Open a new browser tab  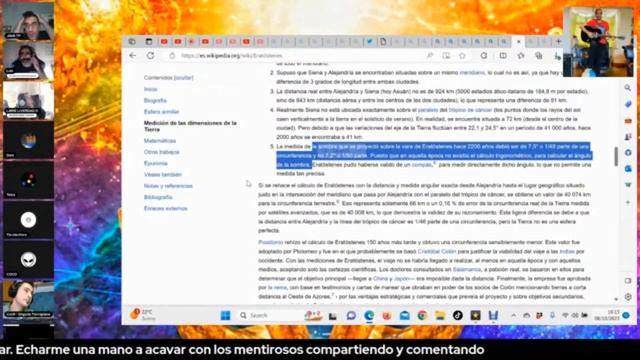click(x=558, y=41)
